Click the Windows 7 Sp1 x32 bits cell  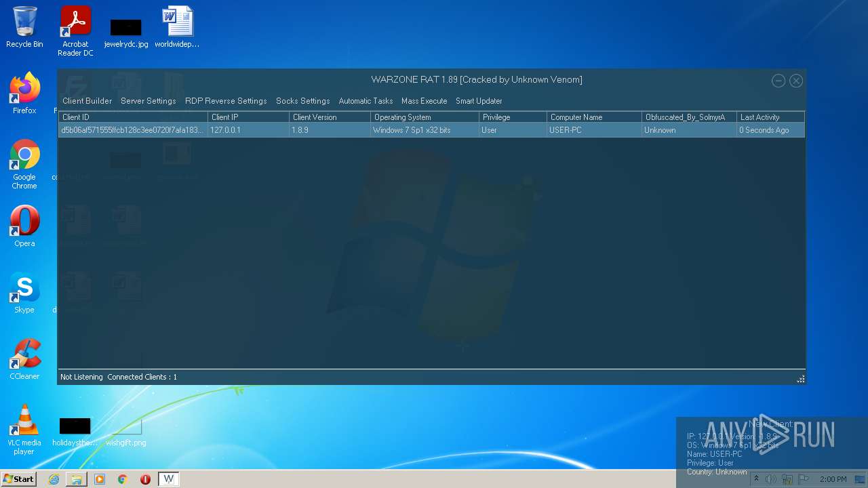(425, 130)
